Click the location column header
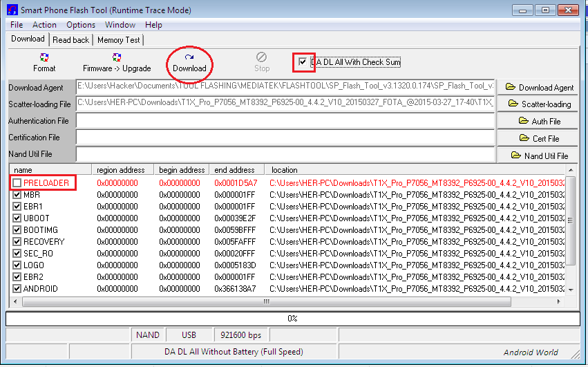The image size is (588, 367). pos(415,169)
